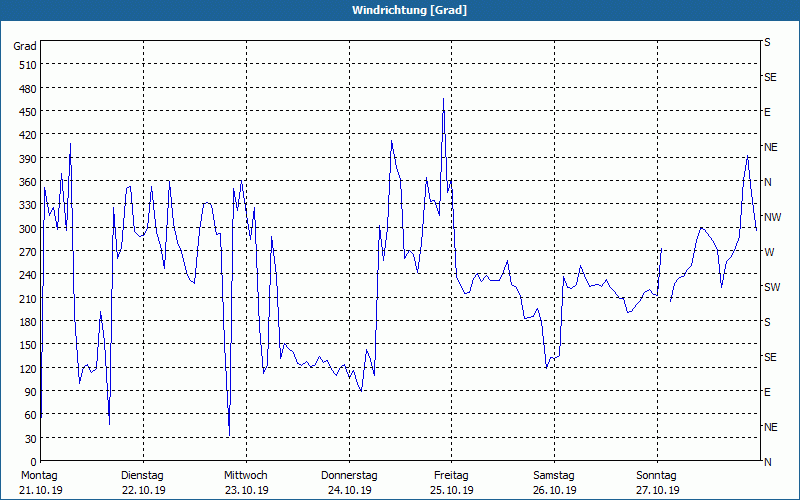Select the 120 y-axis value
Screen dimensions: 800x500
point(28,369)
